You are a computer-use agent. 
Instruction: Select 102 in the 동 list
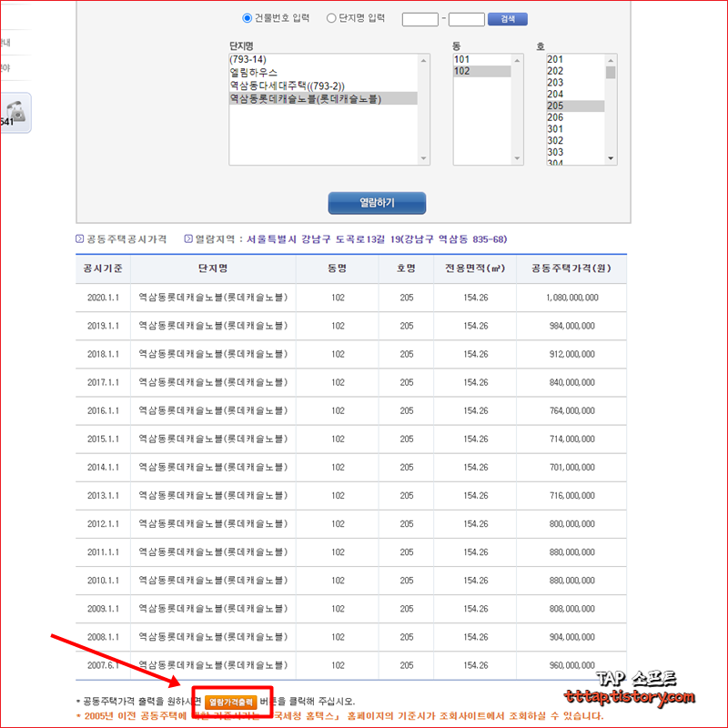482,71
